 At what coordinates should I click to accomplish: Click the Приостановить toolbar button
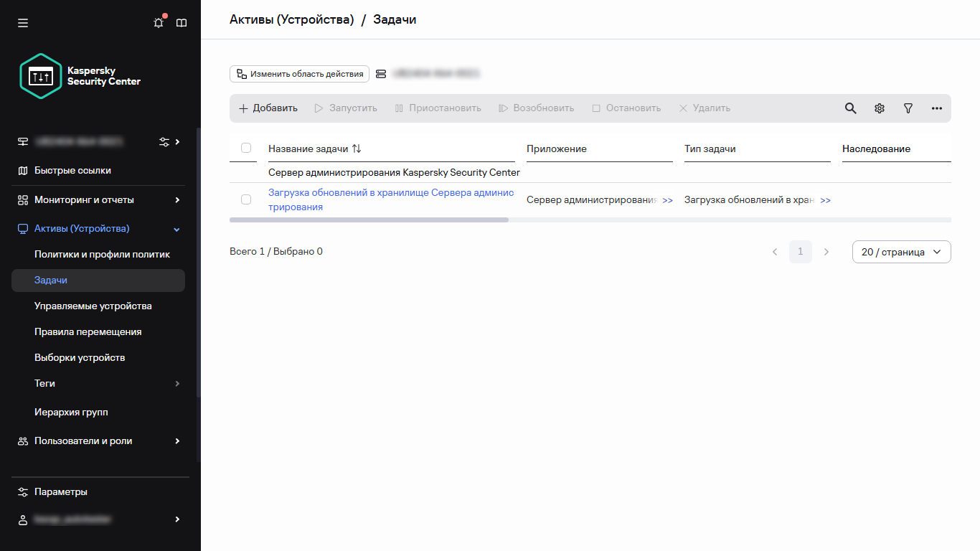pyautogui.click(x=438, y=108)
